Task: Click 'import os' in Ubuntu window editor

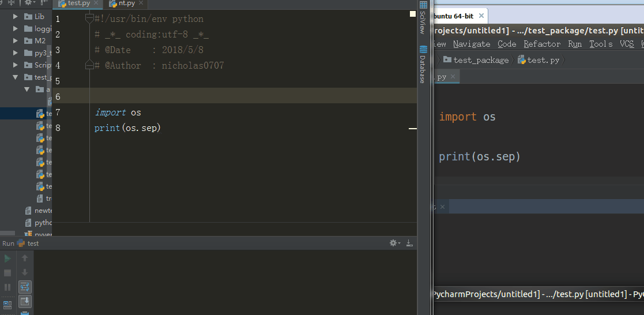Action: 468,117
